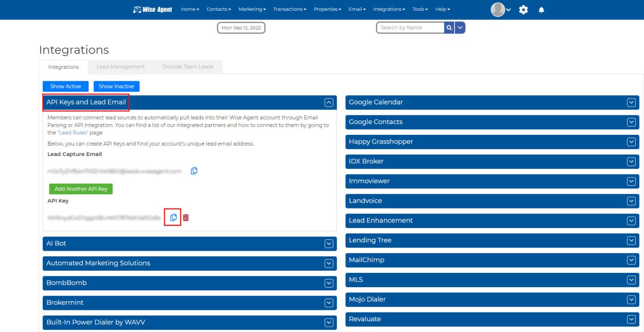Switch to the Lead Management tab

point(121,66)
